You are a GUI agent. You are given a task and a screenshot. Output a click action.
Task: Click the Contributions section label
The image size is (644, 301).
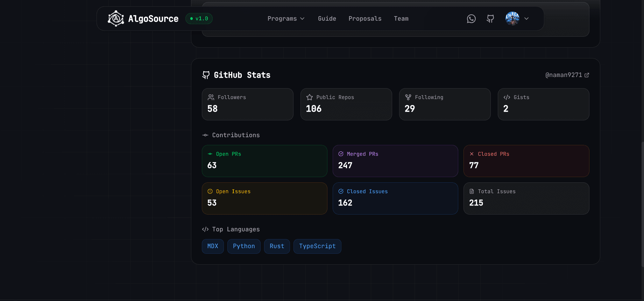[236, 135]
